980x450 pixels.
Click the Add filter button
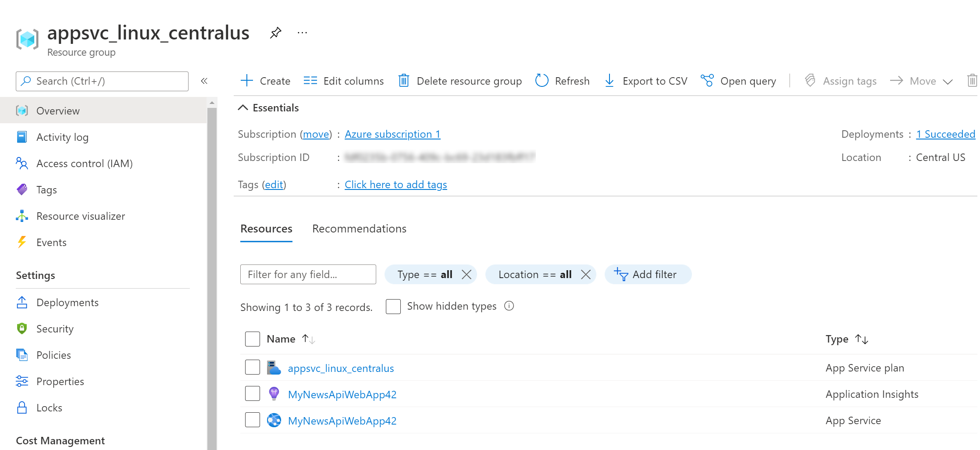(x=648, y=275)
